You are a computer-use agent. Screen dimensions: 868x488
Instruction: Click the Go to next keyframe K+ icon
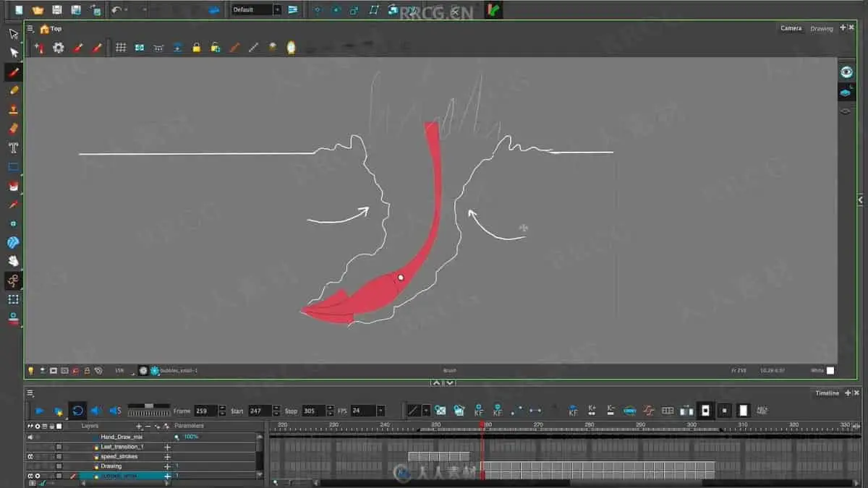tap(592, 411)
